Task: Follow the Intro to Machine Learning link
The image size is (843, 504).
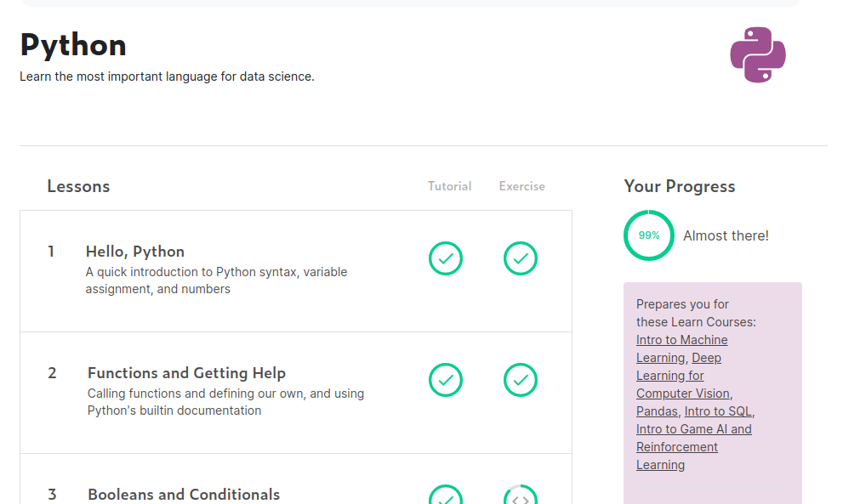Action: tap(681, 348)
